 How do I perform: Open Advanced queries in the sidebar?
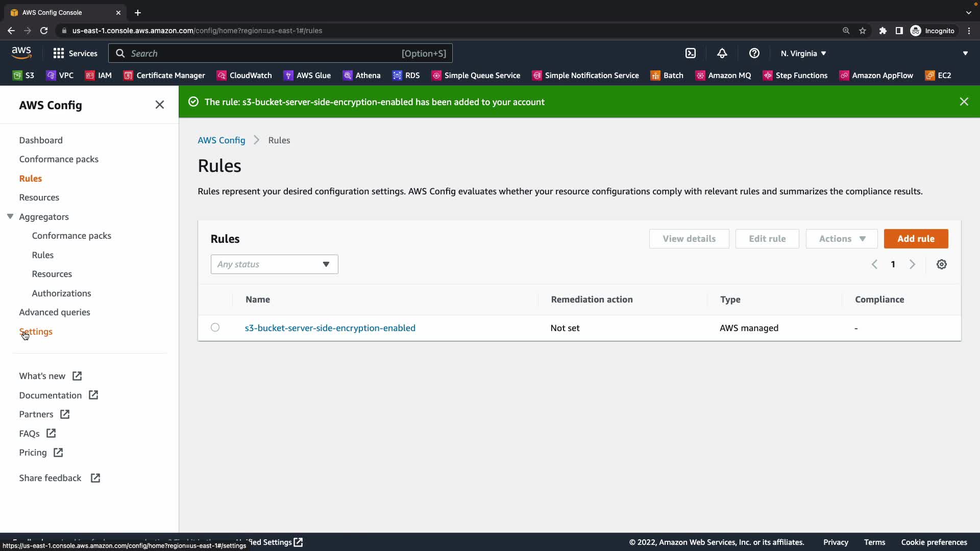(55, 312)
